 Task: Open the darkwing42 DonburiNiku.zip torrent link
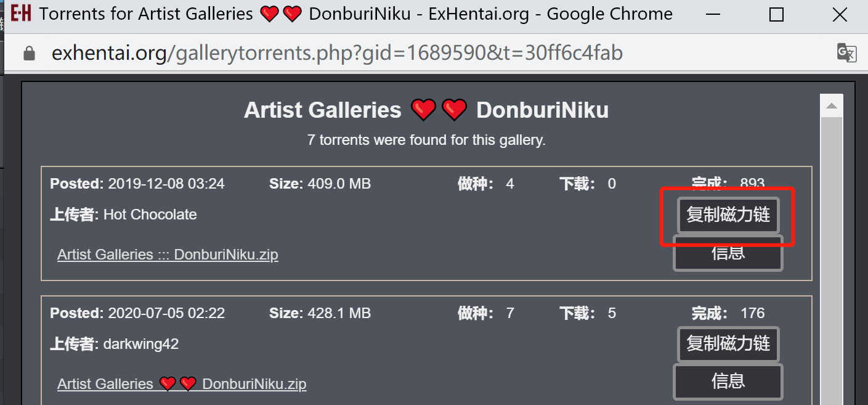[x=182, y=384]
